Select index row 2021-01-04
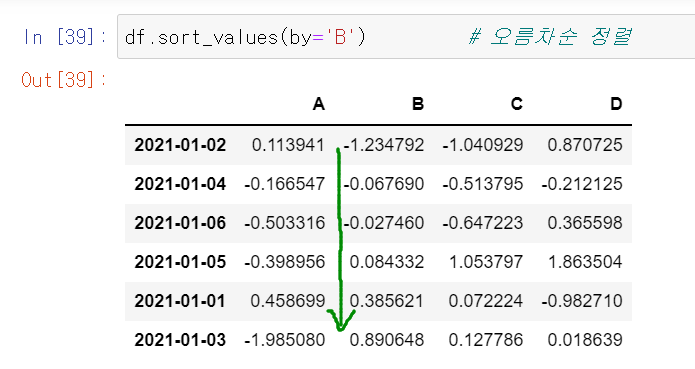Screen dimensions: 695x369 pyautogui.click(x=180, y=184)
